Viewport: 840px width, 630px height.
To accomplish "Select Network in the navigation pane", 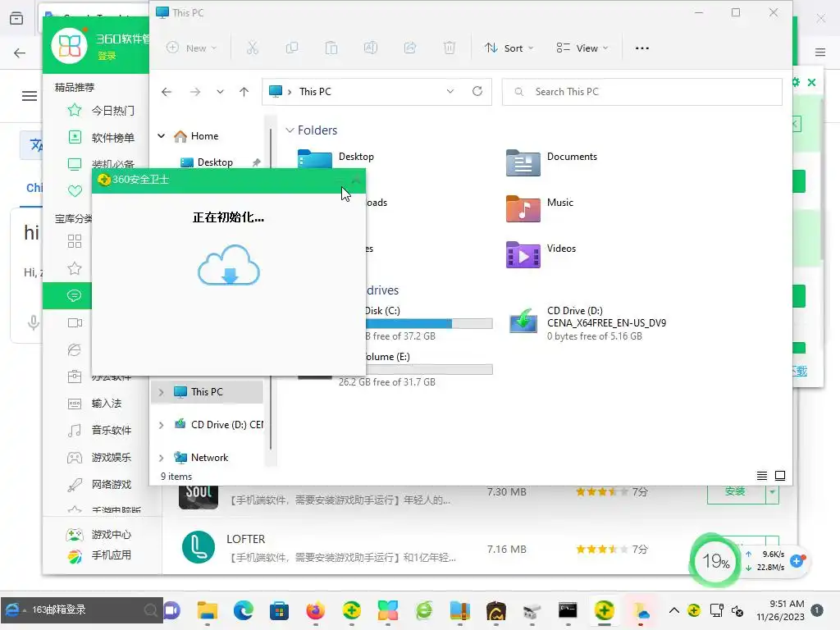I will click(x=201, y=458).
